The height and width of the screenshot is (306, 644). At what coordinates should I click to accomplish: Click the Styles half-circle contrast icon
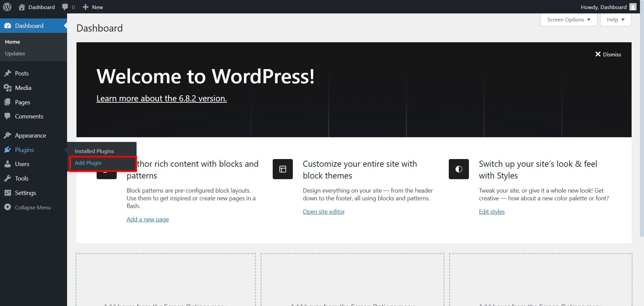(459, 169)
